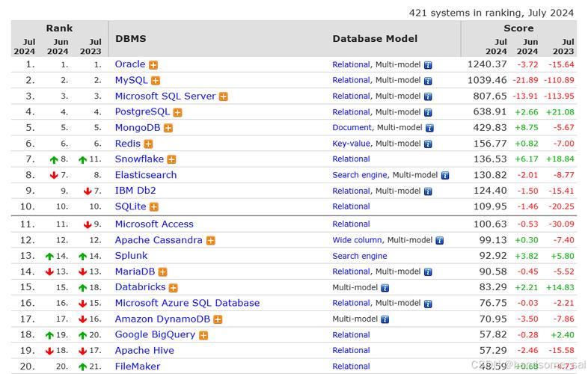The height and width of the screenshot is (374, 588).
Task: Open the multi-model info icon in Databricks row
Action: click(385, 288)
